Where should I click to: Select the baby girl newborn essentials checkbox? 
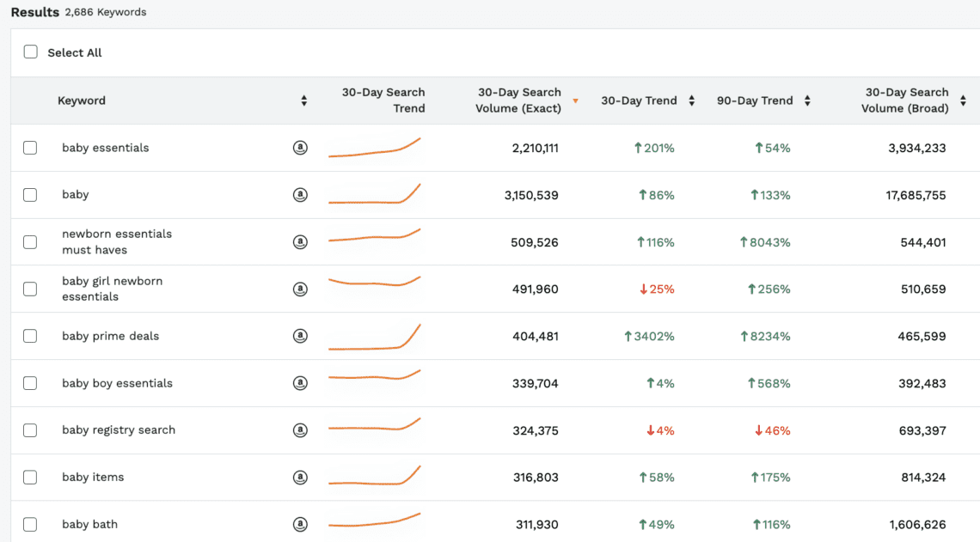click(x=30, y=289)
